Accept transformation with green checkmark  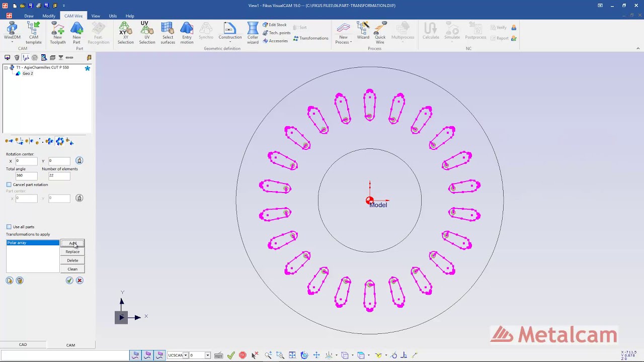point(69,281)
